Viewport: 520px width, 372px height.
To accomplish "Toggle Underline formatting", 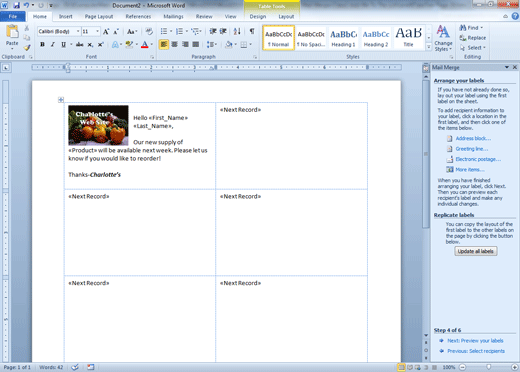I will point(63,44).
